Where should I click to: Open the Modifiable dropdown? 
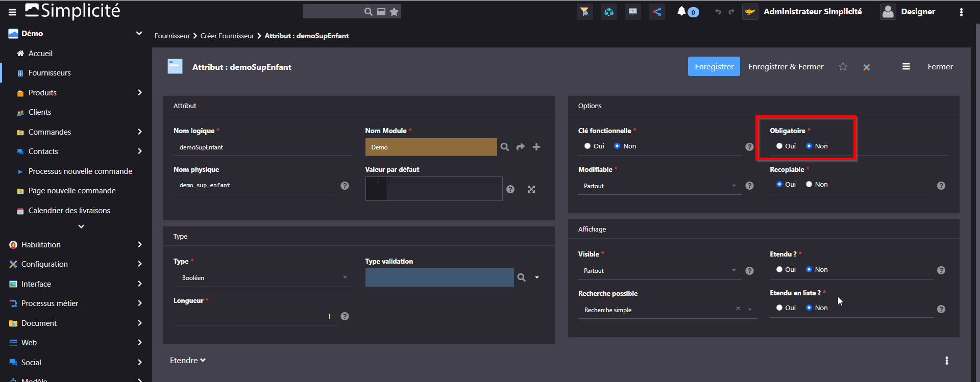click(660, 186)
